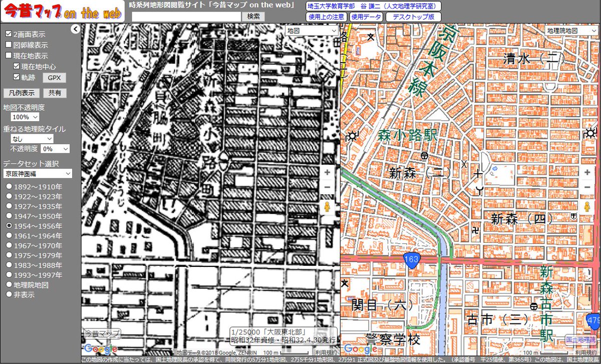Open the 地図不透明度 100% dropdown
This screenshot has height=364, width=601.
(x=25, y=117)
